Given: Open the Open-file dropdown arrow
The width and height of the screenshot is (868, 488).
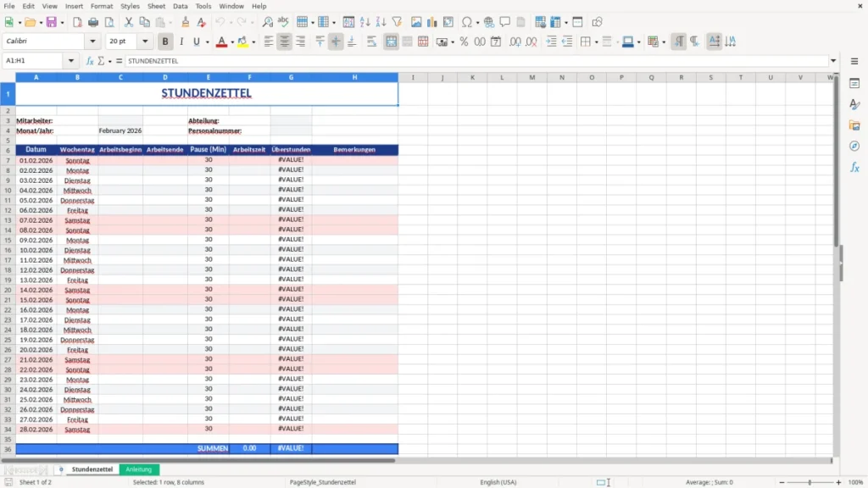Looking at the screenshot, I should click(41, 23).
